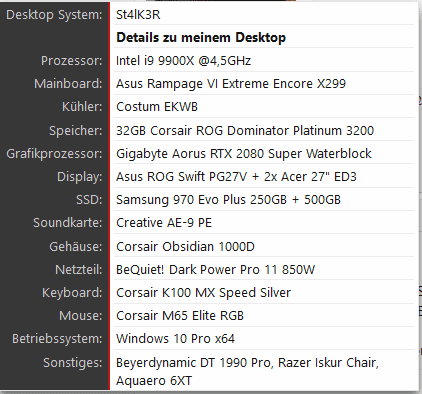This screenshot has height=394, width=422.
Task: Select the Windows 10 Pro x64 entry
Action: pos(175,339)
